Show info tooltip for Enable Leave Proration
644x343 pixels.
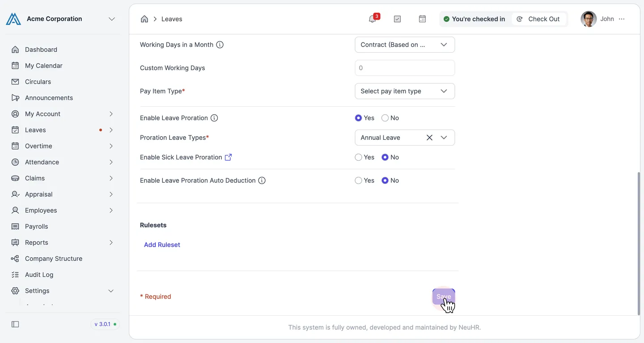coord(214,118)
